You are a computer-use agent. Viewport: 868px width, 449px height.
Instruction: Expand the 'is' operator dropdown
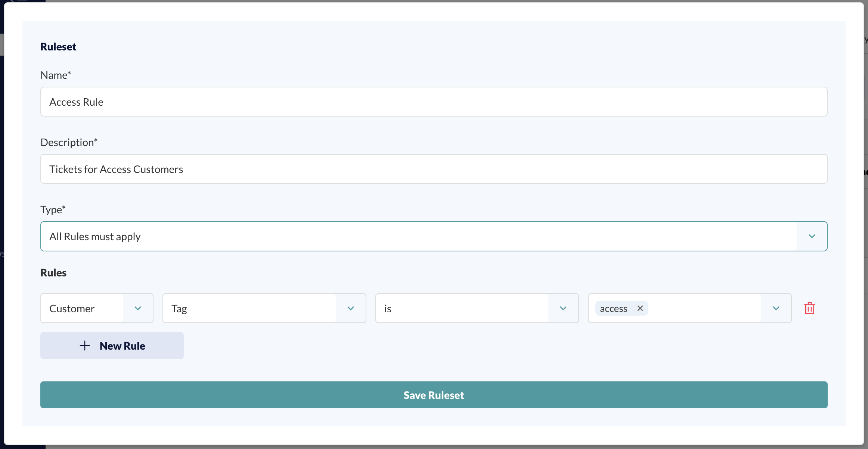[x=563, y=308]
